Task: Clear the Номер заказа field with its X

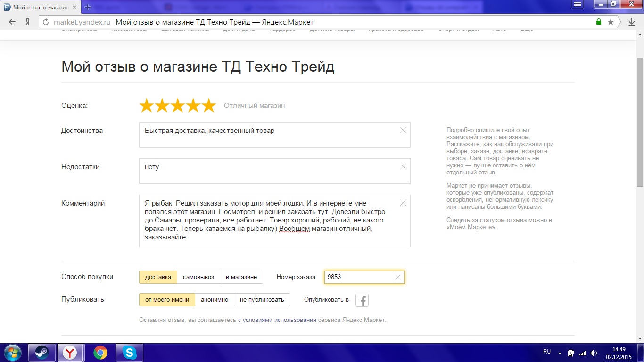Action: (x=398, y=277)
